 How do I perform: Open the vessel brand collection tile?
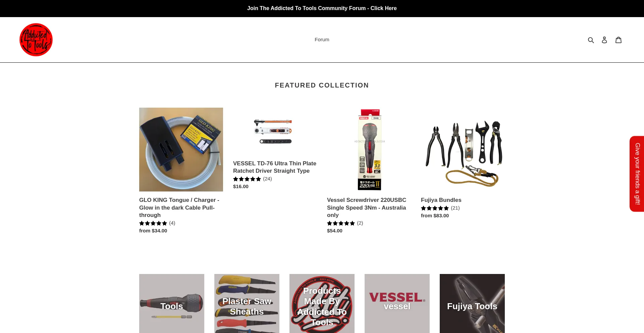click(397, 303)
